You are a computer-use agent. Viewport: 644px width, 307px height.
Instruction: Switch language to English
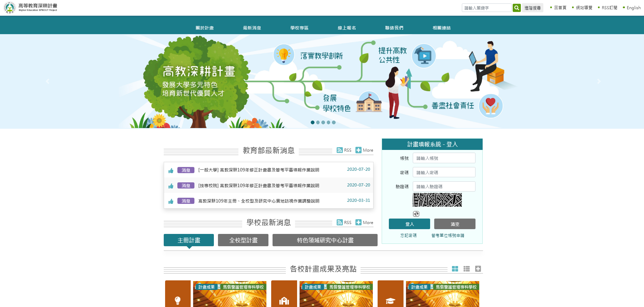coord(633,8)
